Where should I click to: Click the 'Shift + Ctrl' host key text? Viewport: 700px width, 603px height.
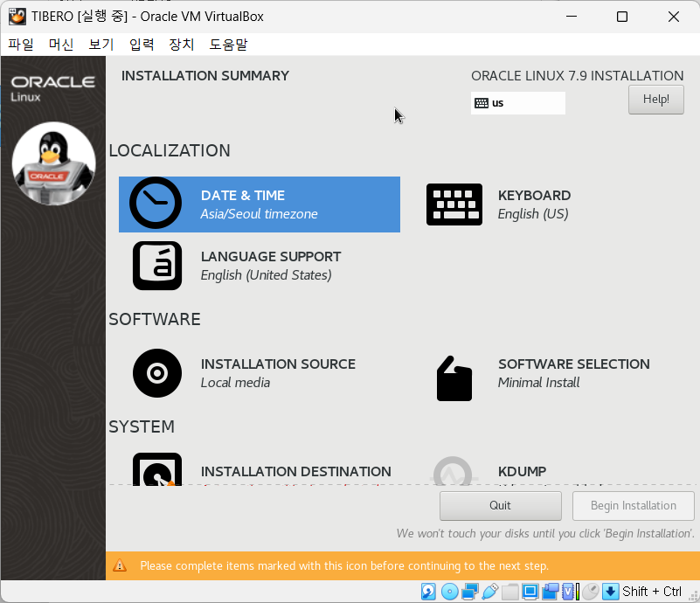(x=652, y=592)
